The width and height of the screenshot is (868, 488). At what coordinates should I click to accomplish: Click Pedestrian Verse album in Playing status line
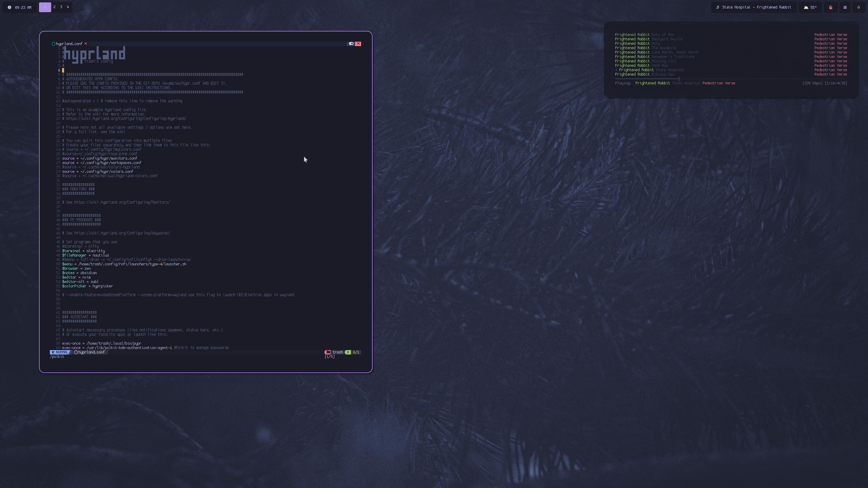tap(719, 83)
